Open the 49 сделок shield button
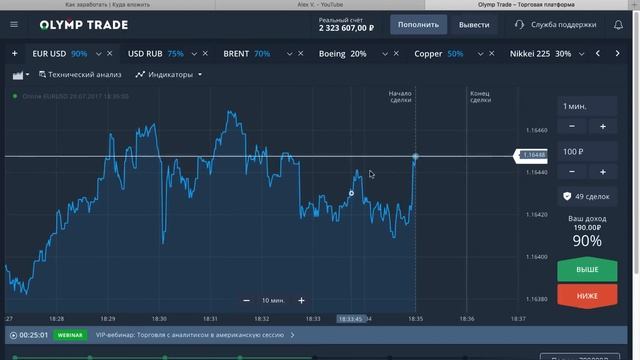This screenshot has width=640, height=360. [587, 196]
